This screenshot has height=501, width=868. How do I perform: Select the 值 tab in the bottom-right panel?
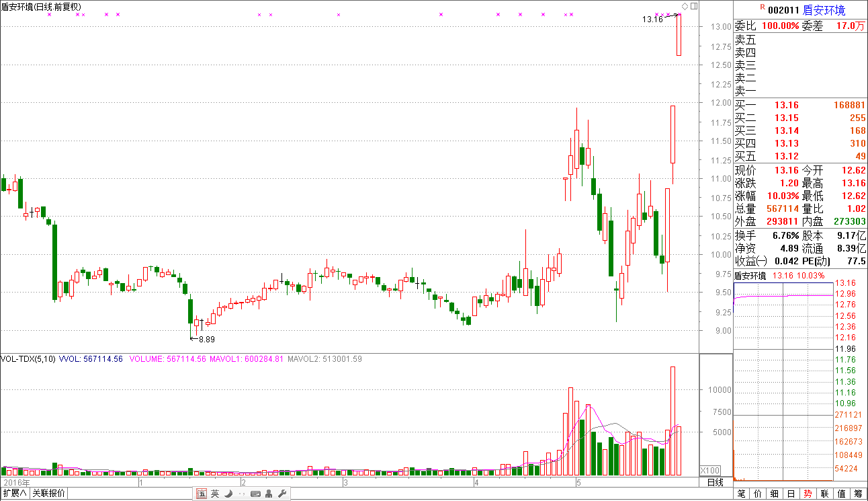point(842,494)
